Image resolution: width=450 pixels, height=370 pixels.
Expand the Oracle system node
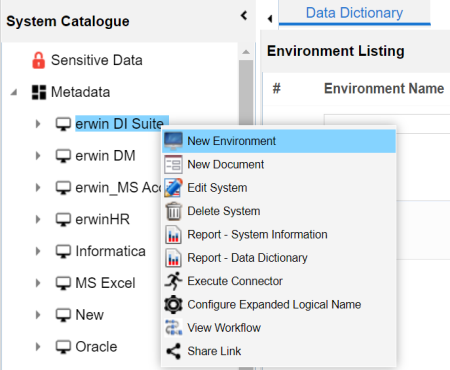pos(38,347)
